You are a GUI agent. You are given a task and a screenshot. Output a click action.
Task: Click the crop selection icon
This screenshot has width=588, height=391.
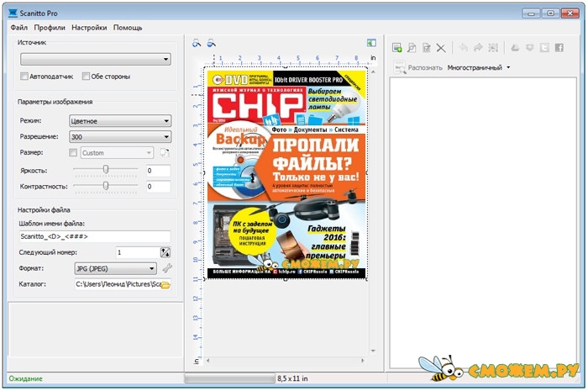493,47
